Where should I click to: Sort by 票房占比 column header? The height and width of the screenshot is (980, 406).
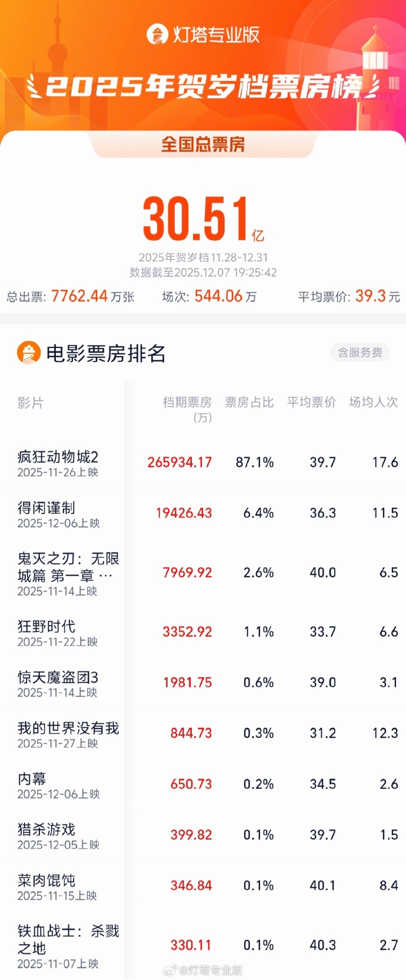(x=249, y=402)
